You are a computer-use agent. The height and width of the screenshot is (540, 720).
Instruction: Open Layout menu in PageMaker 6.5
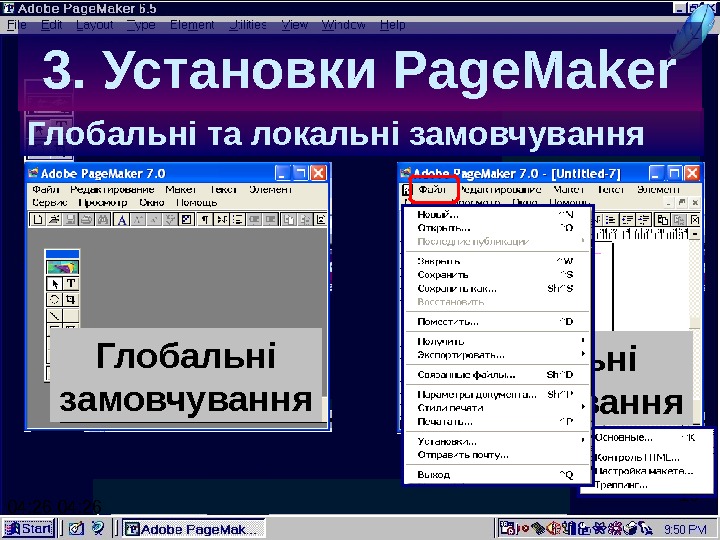(95, 25)
